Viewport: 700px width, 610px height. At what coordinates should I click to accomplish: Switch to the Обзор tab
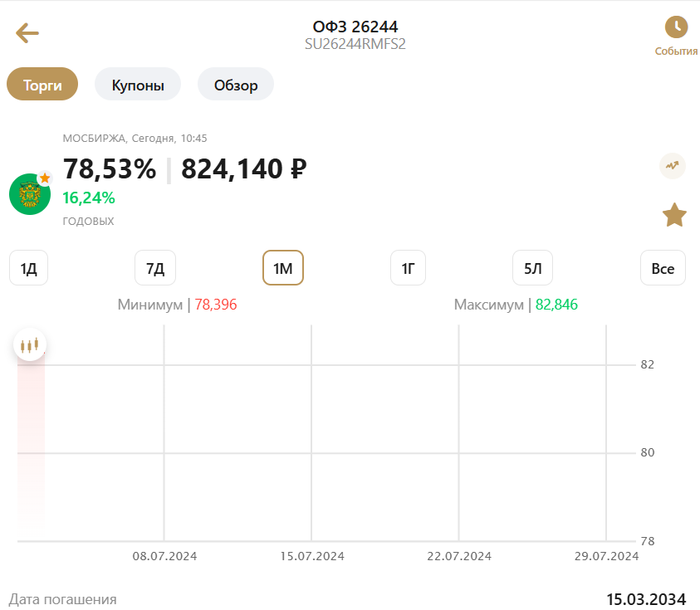tap(236, 84)
